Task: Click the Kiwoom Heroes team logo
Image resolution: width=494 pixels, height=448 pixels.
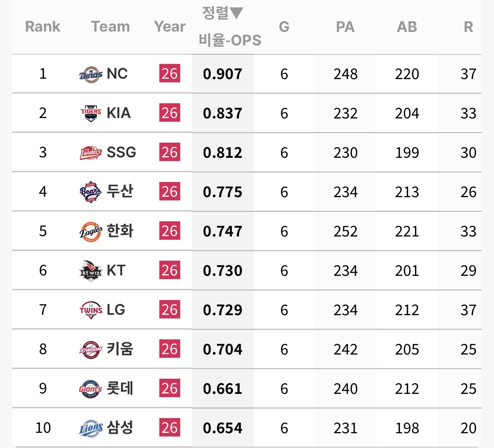Action: click(x=91, y=349)
